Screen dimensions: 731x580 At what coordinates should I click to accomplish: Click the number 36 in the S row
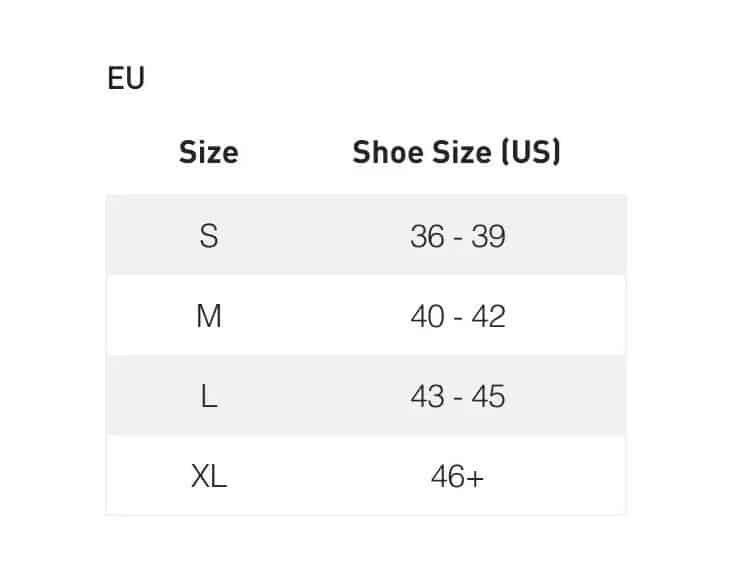427,236
